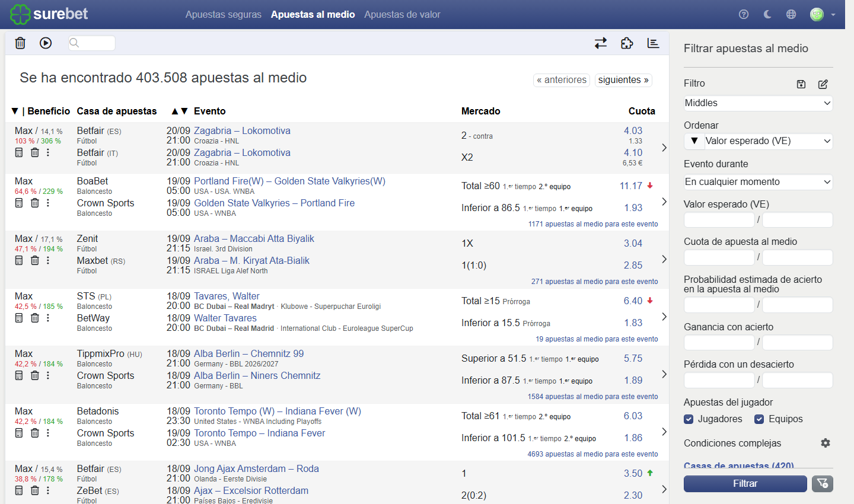Viewport: 854px width, 504px height.
Task: Open 4693 apuestas al medio para este evento
Action: (592, 454)
